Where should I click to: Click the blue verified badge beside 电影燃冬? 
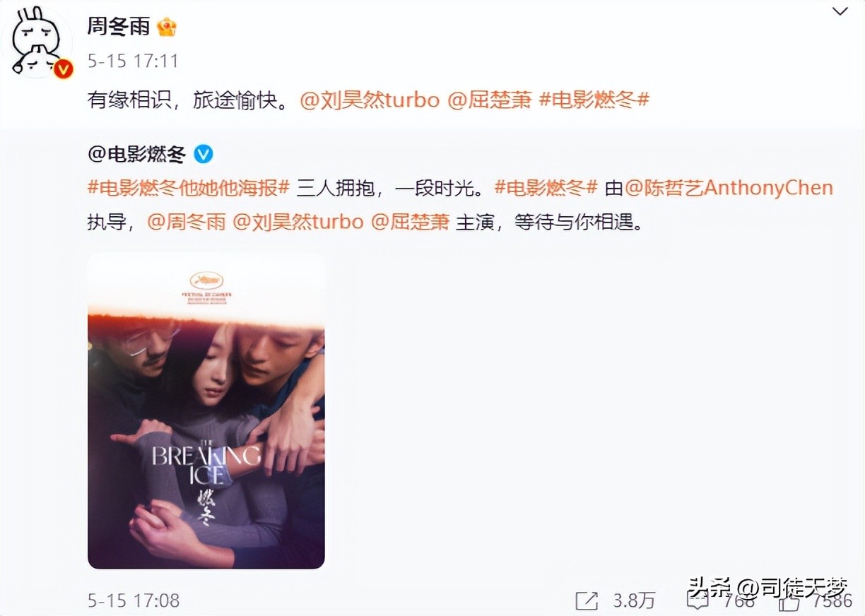pos(204,153)
